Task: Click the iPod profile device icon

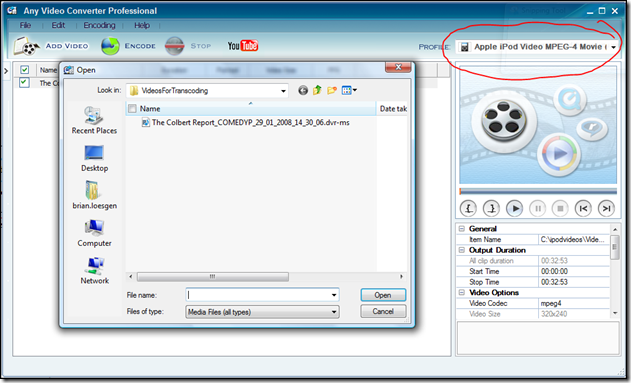Action: tap(464, 47)
